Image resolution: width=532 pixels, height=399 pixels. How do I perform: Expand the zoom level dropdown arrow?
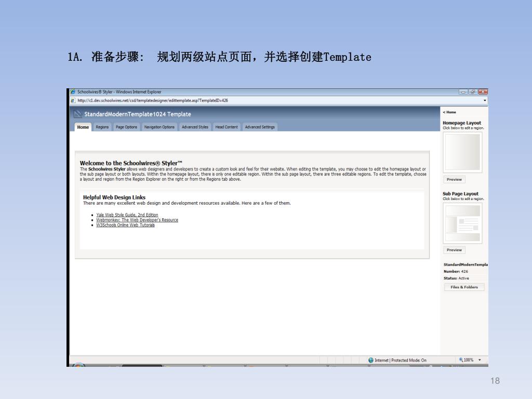tap(480, 360)
